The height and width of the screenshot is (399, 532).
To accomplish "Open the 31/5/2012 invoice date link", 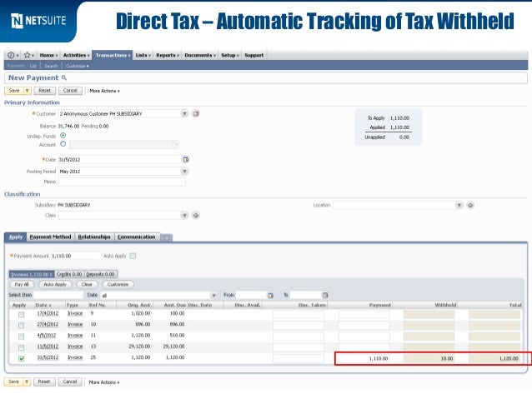I will pyautogui.click(x=48, y=357).
